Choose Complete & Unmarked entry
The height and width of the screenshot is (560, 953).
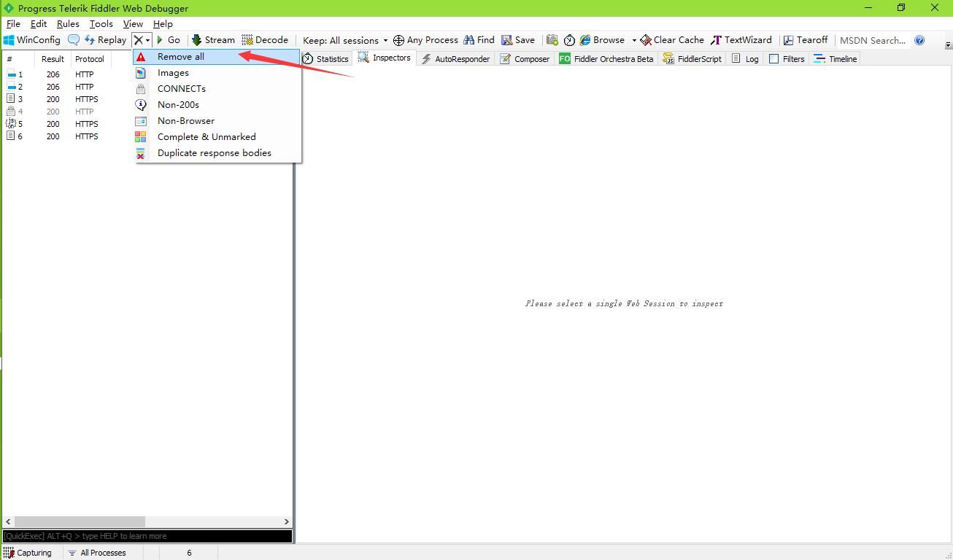217,137
